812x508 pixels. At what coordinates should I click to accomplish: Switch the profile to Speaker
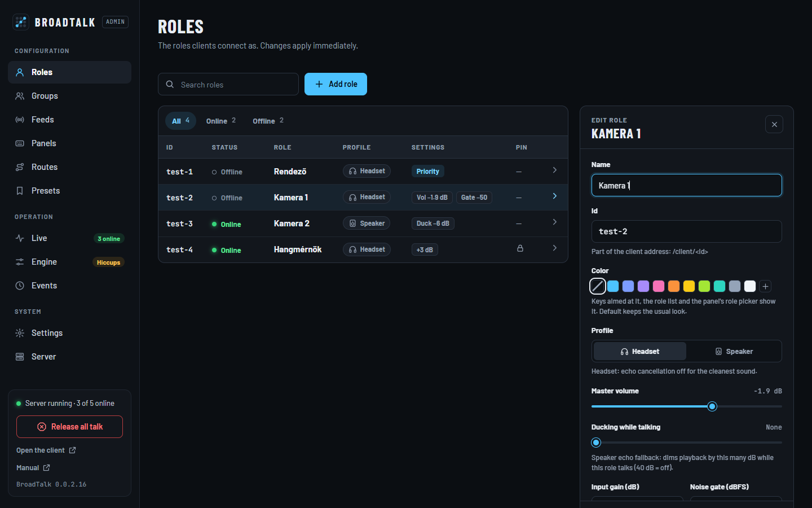734,351
